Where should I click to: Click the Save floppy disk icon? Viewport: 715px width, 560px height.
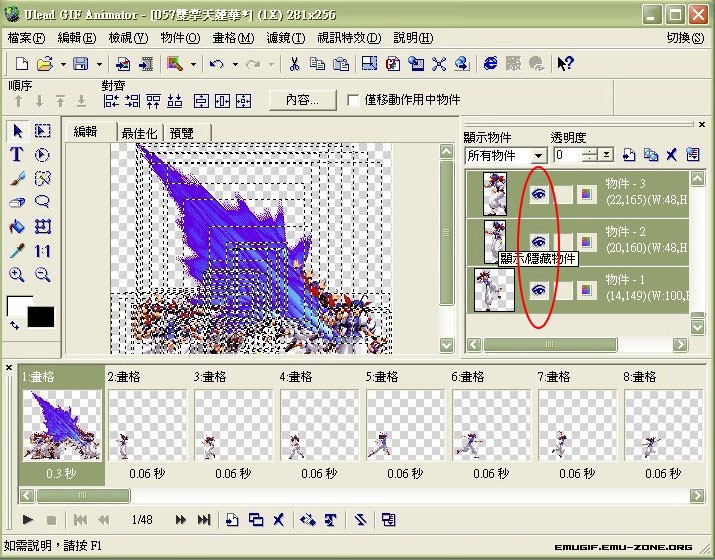click(81, 64)
